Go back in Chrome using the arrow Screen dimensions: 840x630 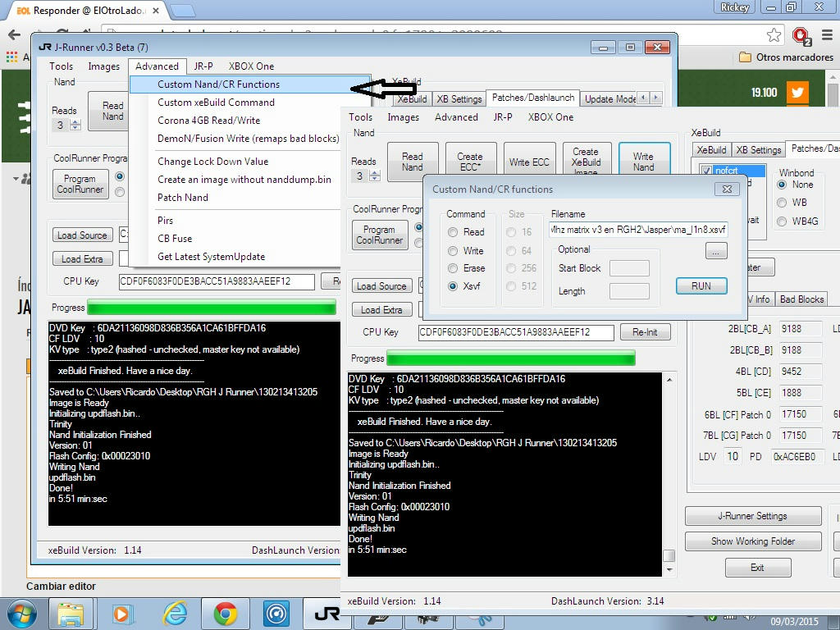[14, 34]
